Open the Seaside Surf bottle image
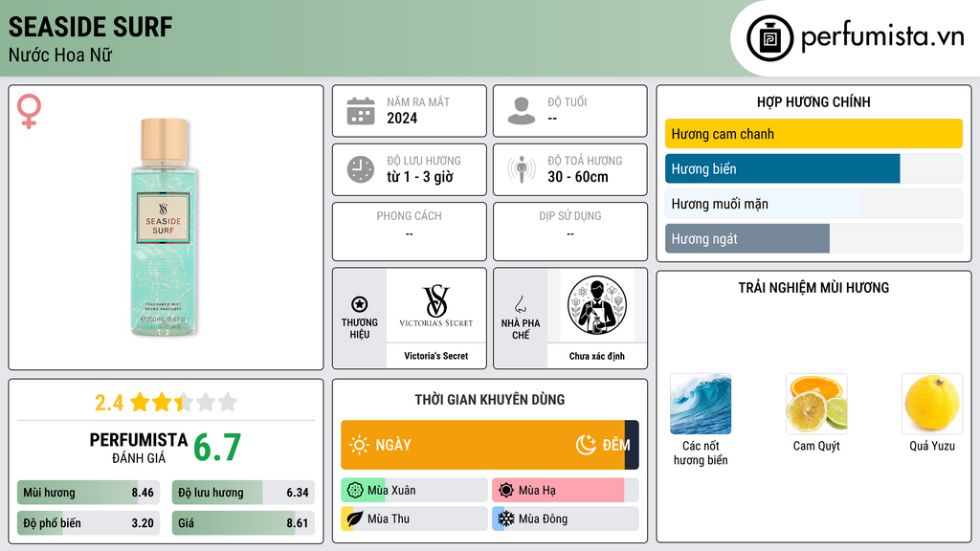Screen dimensions: 980x551 pos(163,228)
